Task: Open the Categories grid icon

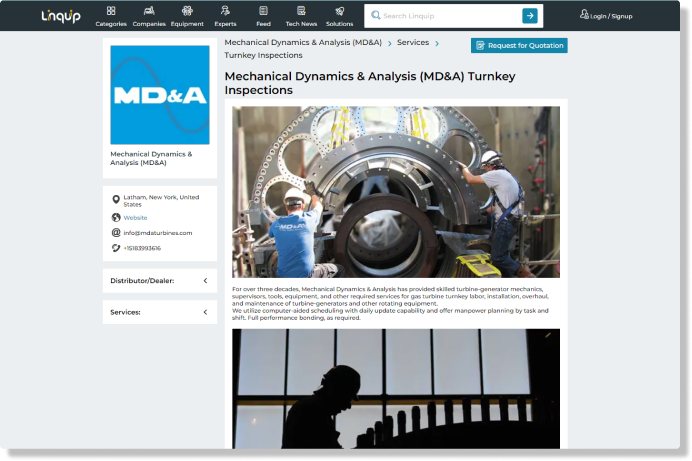Action: click(x=111, y=11)
